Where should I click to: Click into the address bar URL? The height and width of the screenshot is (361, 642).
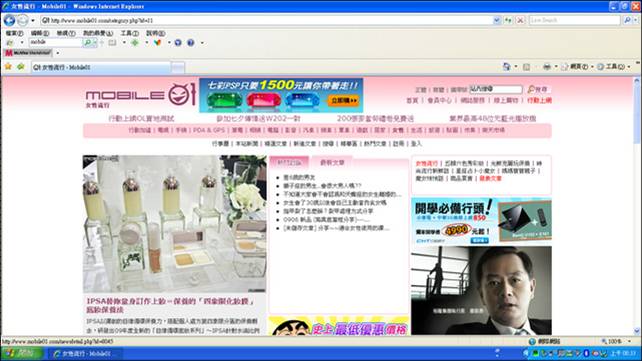(266, 20)
